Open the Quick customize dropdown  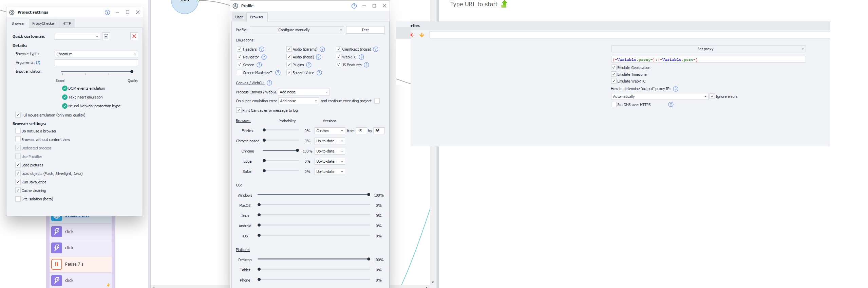77,36
